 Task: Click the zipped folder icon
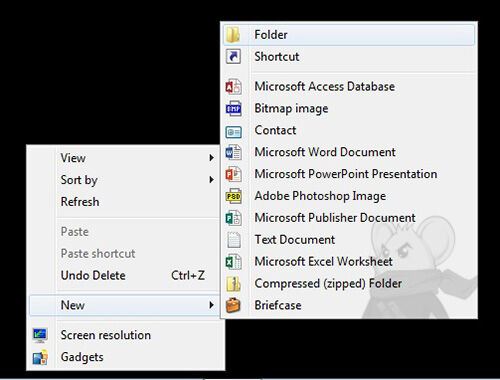[233, 284]
